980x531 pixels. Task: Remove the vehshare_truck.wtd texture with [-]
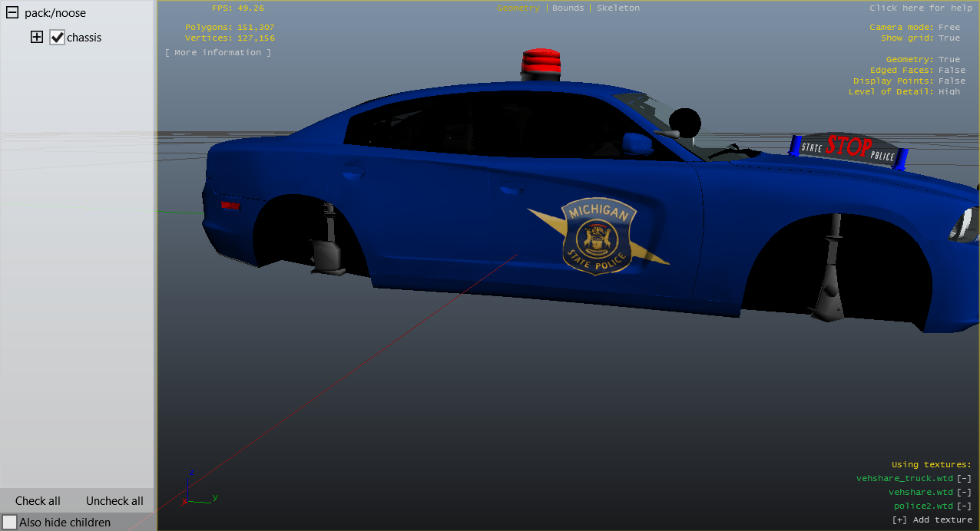point(964,478)
